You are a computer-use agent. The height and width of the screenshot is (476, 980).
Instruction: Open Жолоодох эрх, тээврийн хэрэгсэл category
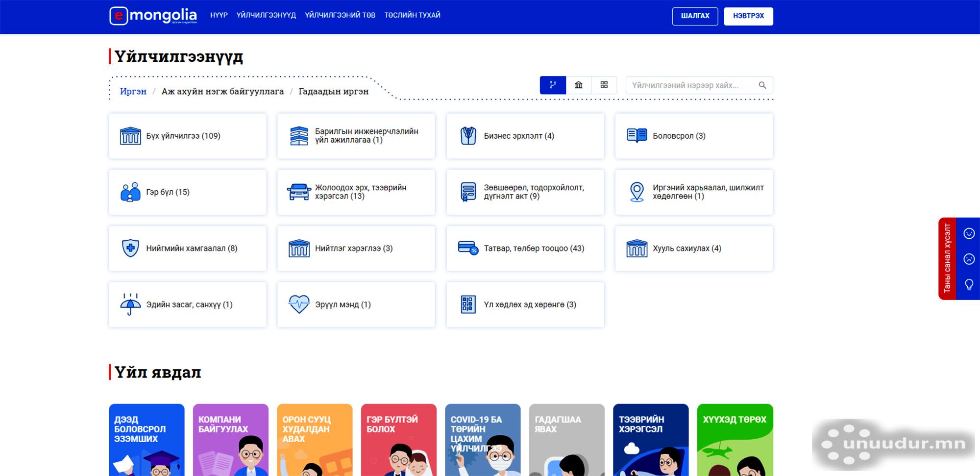(356, 192)
